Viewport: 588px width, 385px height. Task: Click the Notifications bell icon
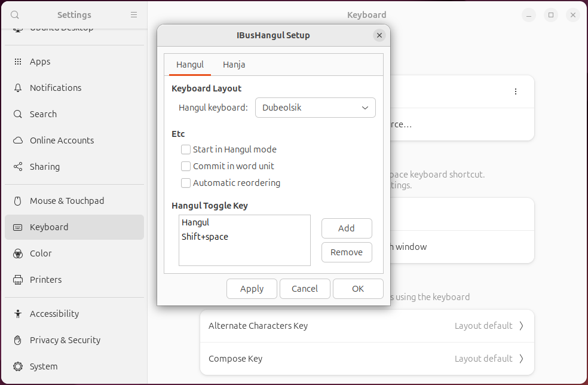pos(17,88)
